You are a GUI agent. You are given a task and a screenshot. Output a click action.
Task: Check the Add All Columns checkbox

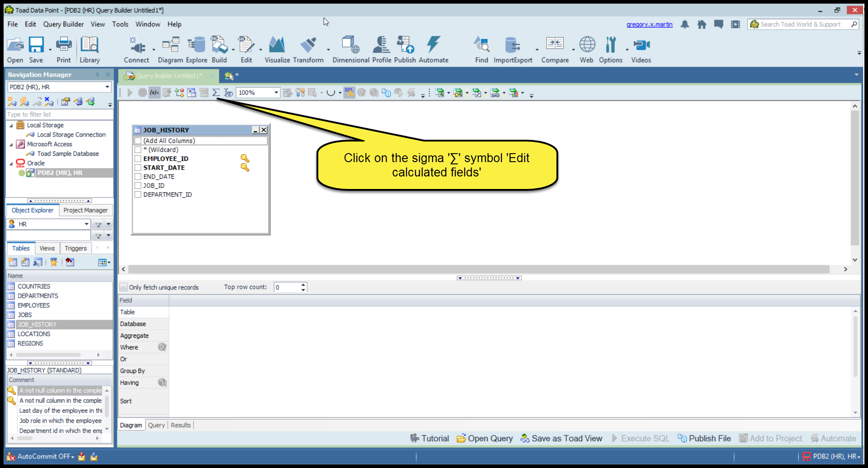pos(138,141)
